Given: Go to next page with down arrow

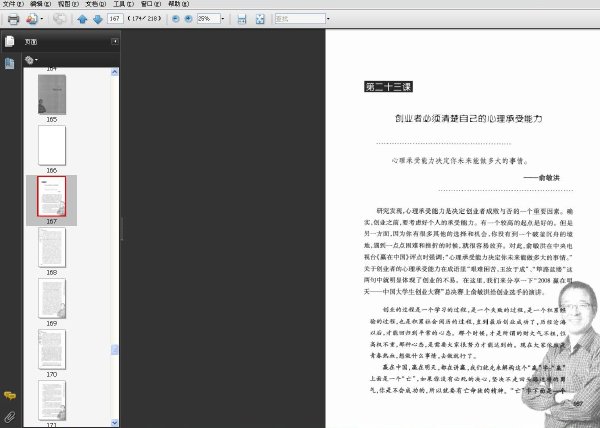Looking at the screenshot, I should point(98,19).
